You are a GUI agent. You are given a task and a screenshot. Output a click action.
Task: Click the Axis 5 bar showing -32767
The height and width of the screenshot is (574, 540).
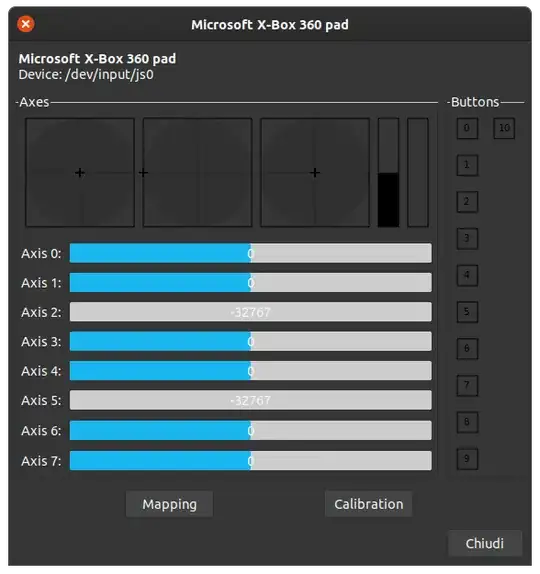pos(251,400)
